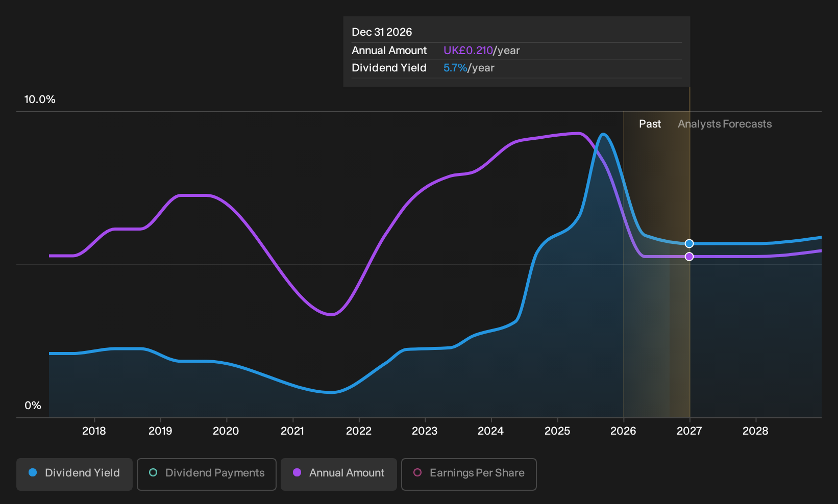Click the 2025 year tick label
The image size is (838, 504).
point(557,431)
